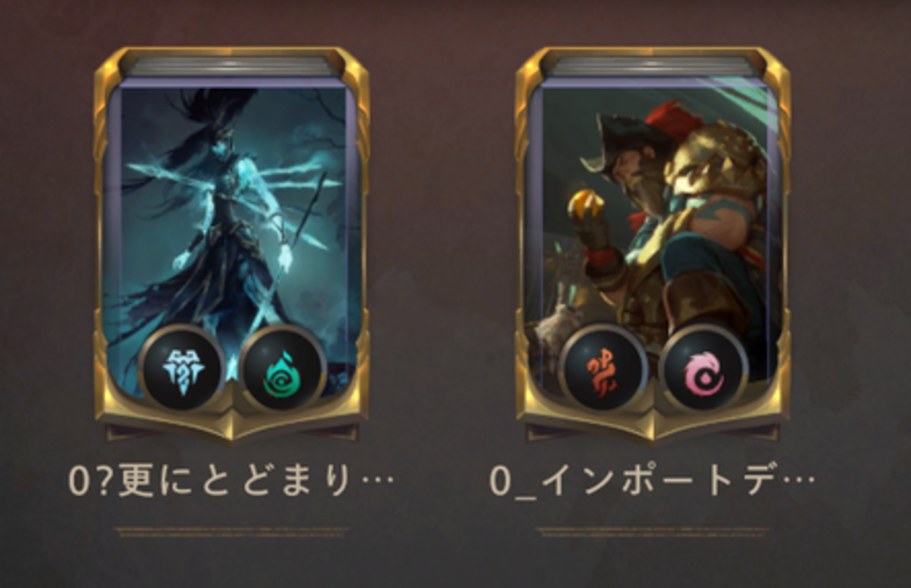The height and width of the screenshot is (588, 911).
Task: Click divider line under 0?更にとどまり… name
Action: (231, 532)
